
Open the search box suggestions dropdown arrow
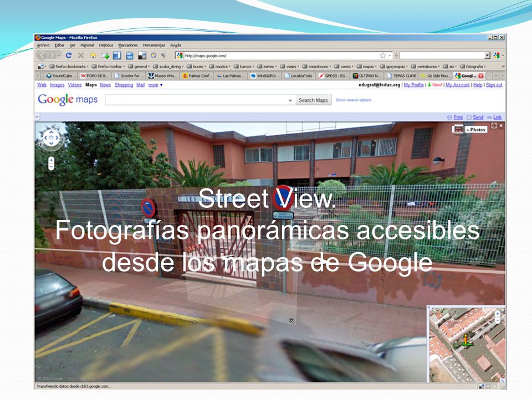[290, 100]
